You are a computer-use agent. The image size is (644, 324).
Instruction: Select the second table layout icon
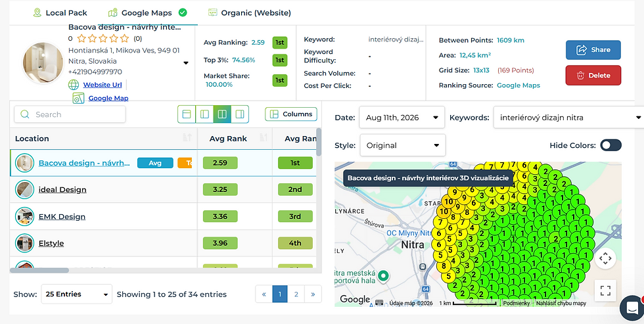point(204,114)
